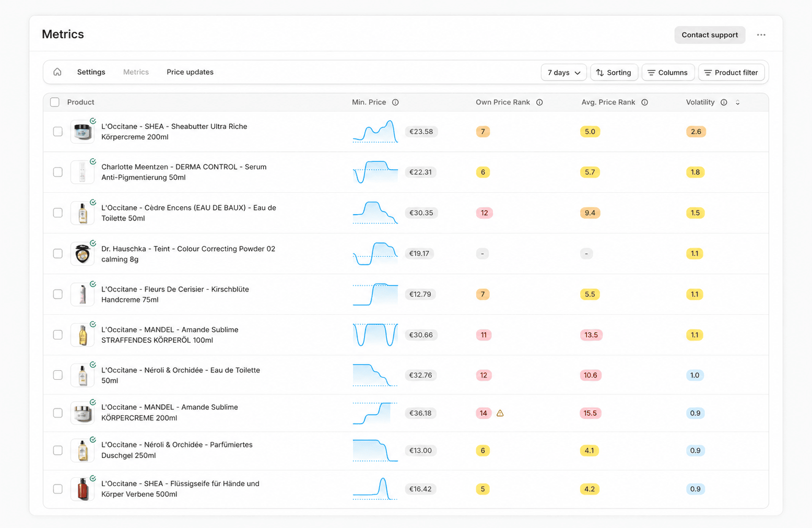Viewport: 812px width, 528px height.
Task: Tick the checkbox for Fleurs De Cerisier Handcreme
Action: (58, 295)
